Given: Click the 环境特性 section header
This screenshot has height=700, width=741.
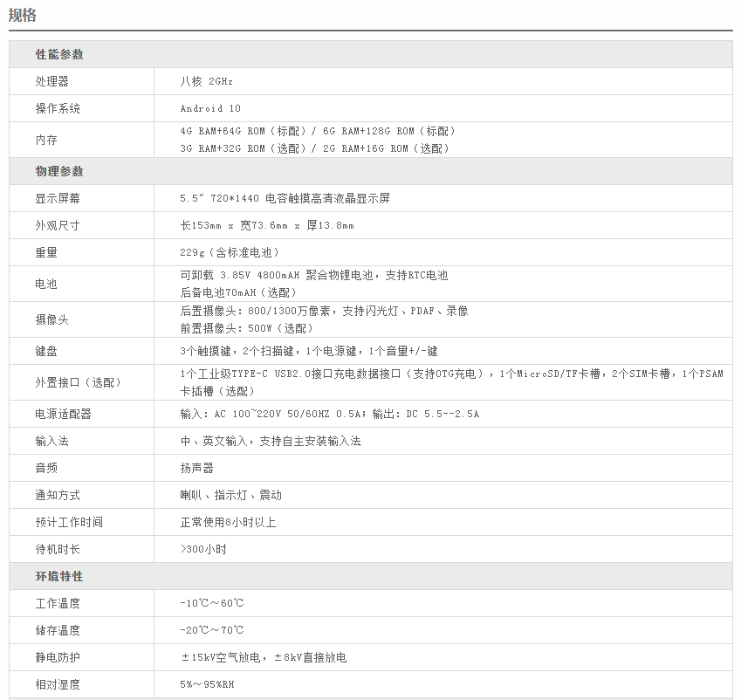Looking at the screenshot, I should 59,576.
